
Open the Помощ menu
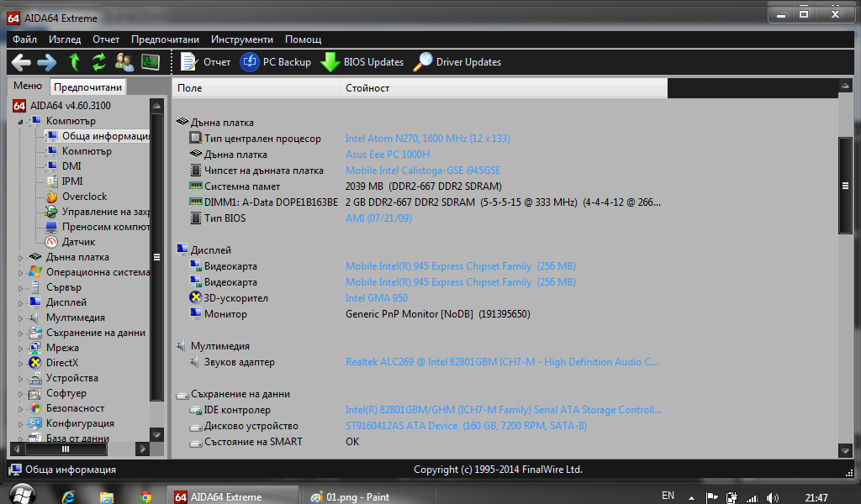[303, 39]
